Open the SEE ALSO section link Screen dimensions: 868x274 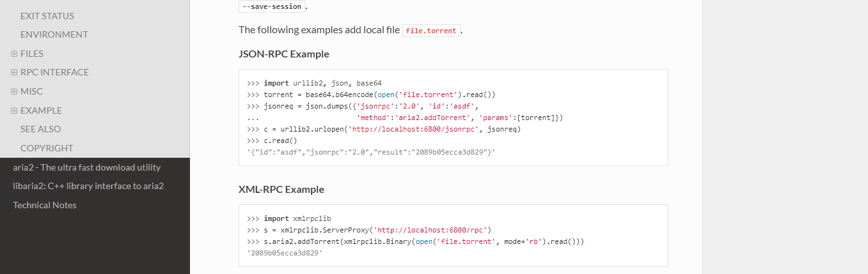[41, 129]
